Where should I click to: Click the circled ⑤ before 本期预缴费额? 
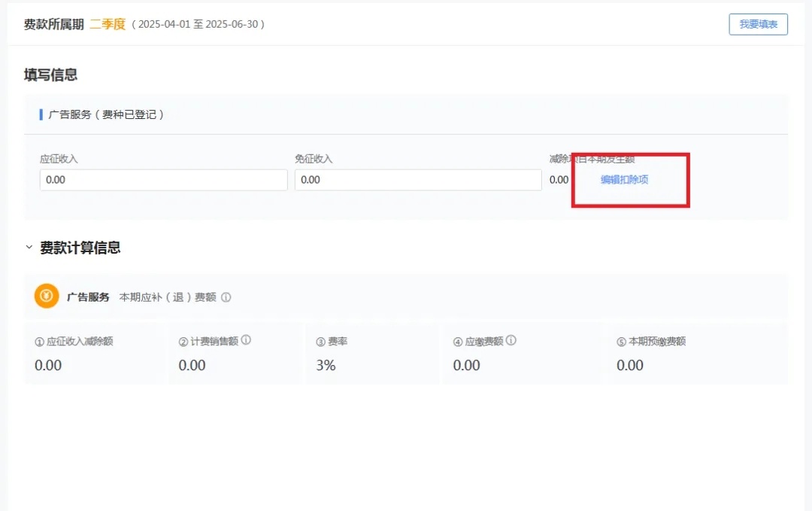(621, 342)
